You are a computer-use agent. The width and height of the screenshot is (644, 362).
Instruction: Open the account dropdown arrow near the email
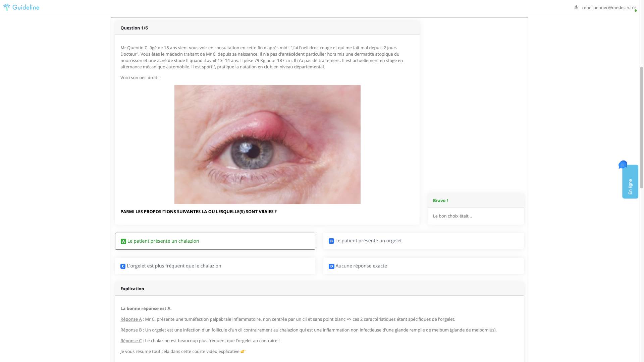[635, 8]
